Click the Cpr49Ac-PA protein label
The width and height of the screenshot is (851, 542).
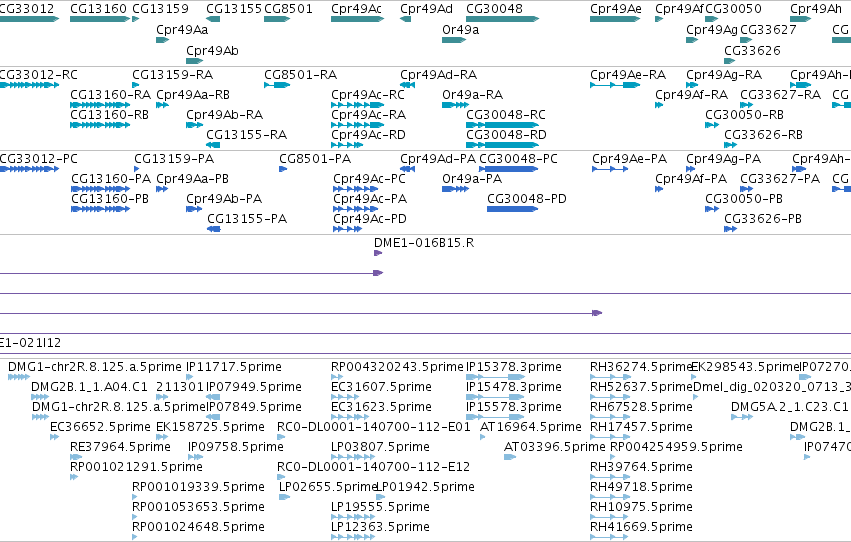(x=370, y=199)
